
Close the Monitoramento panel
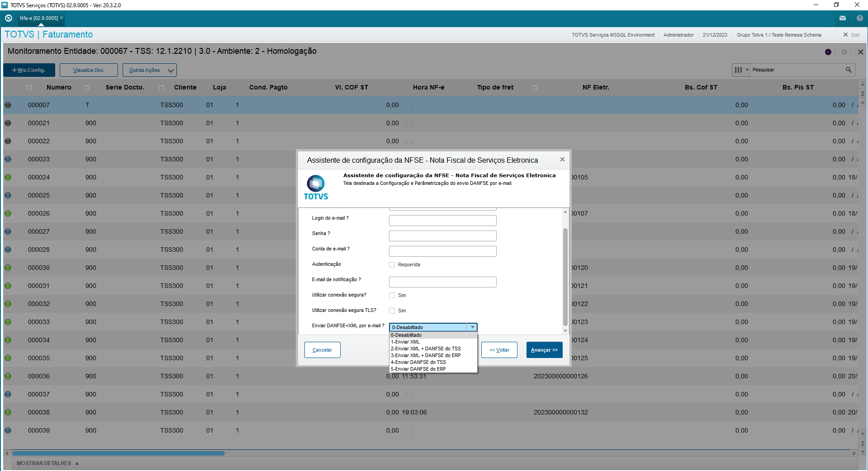click(x=860, y=52)
